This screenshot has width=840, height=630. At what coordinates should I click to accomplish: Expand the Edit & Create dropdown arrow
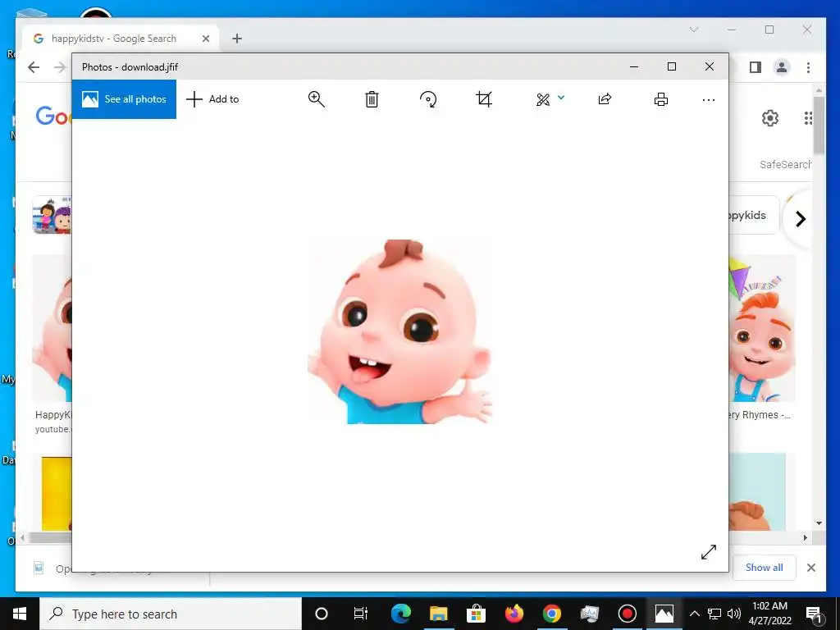pyautogui.click(x=561, y=98)
